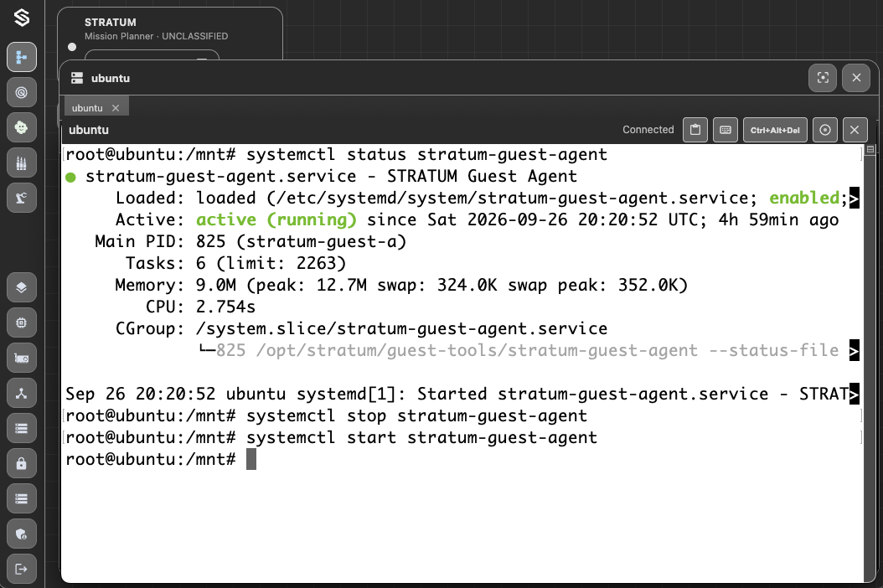Screen dimensions: 883x588
Task: Click the 'Main PID: 825' line in the terminal
Action: (x=250, y=241)
